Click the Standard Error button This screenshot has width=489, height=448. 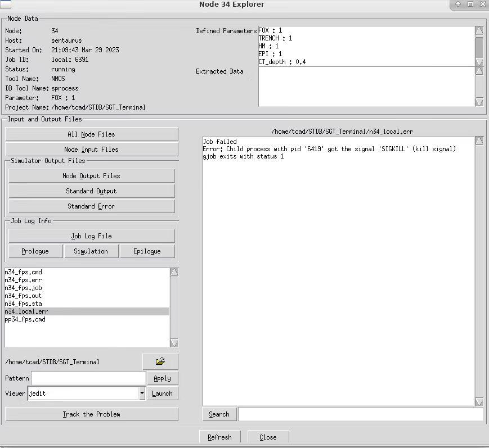click(x=91, y=206)
